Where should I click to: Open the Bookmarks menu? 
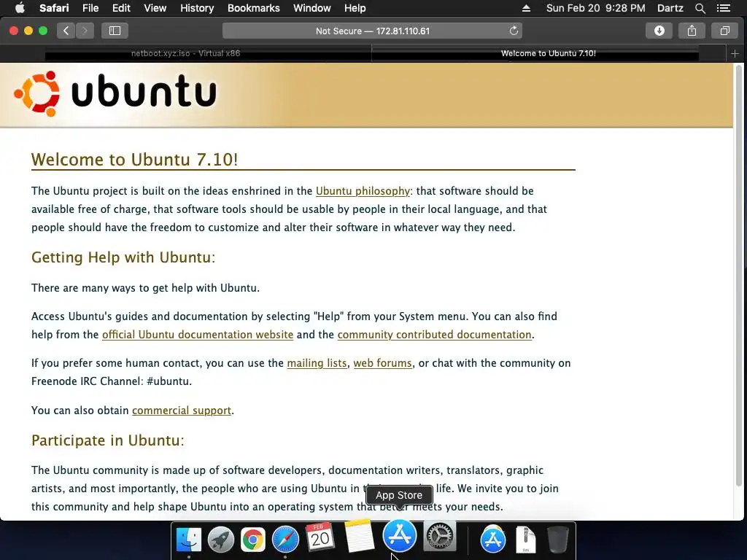click(253, 8)
